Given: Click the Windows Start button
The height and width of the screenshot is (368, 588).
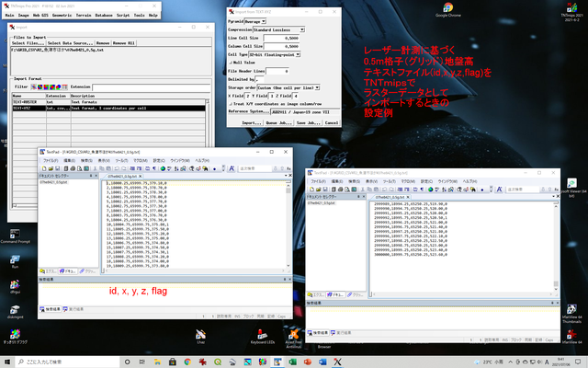Looking at the screenshot, I should (x=7, y=362).
